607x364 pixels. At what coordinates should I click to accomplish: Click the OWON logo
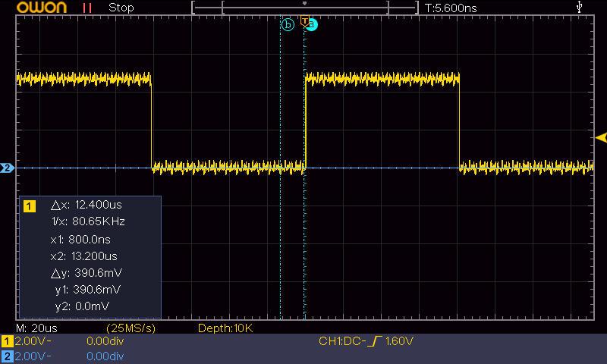click(38, 8)
